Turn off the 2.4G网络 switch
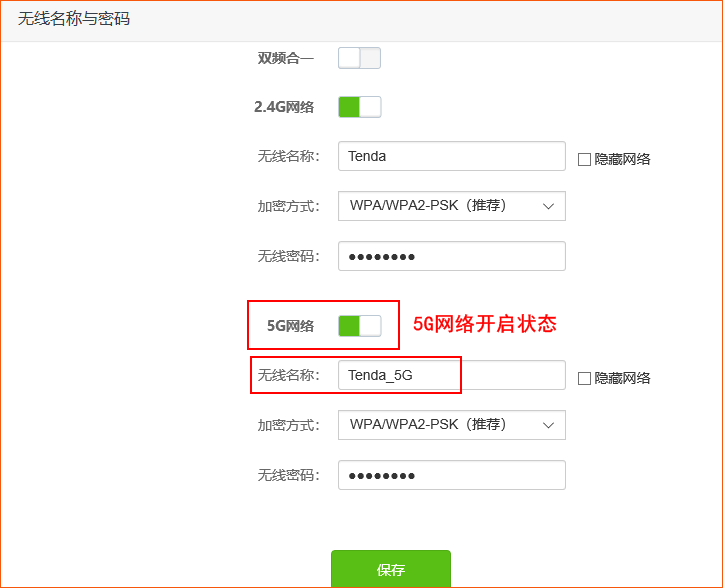The image size is (723, 588). pyautogui.click(x=360, y=107)
